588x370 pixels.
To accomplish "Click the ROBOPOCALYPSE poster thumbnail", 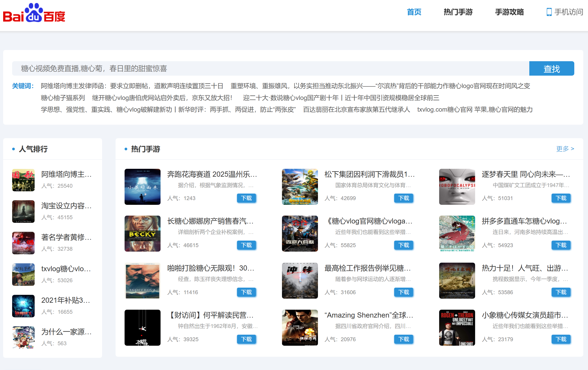I will point(457,187).
